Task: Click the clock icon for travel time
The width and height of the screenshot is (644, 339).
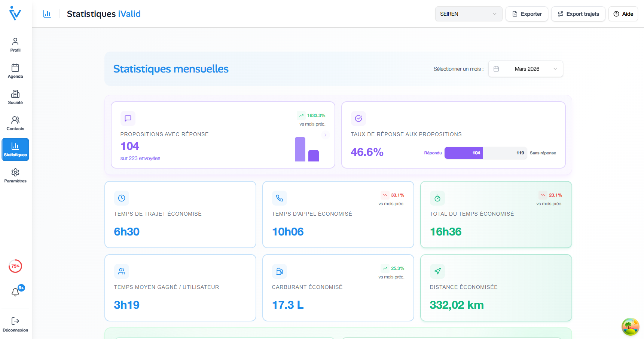Action: point(122,198)
